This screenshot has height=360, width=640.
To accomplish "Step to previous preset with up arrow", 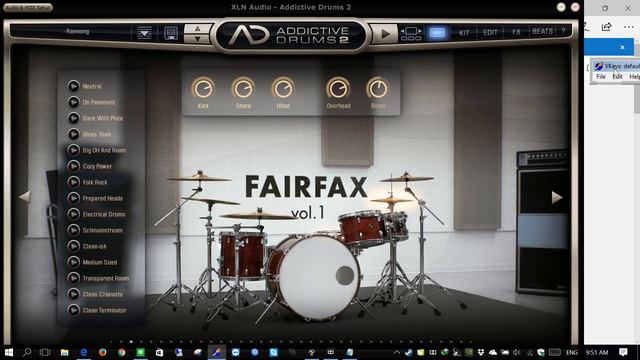I will coord(198,28).
